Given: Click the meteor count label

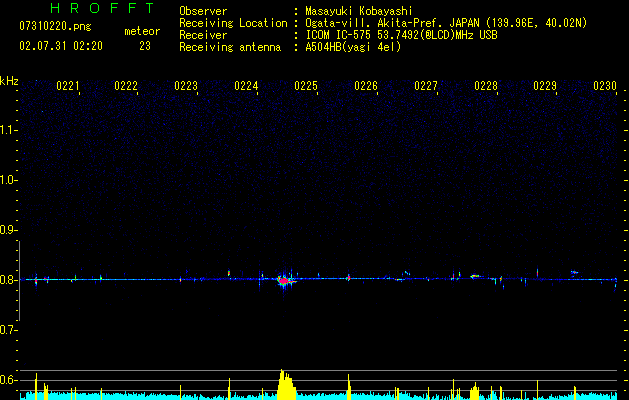Looking at the screenshot, I should (x=142, y=31).
